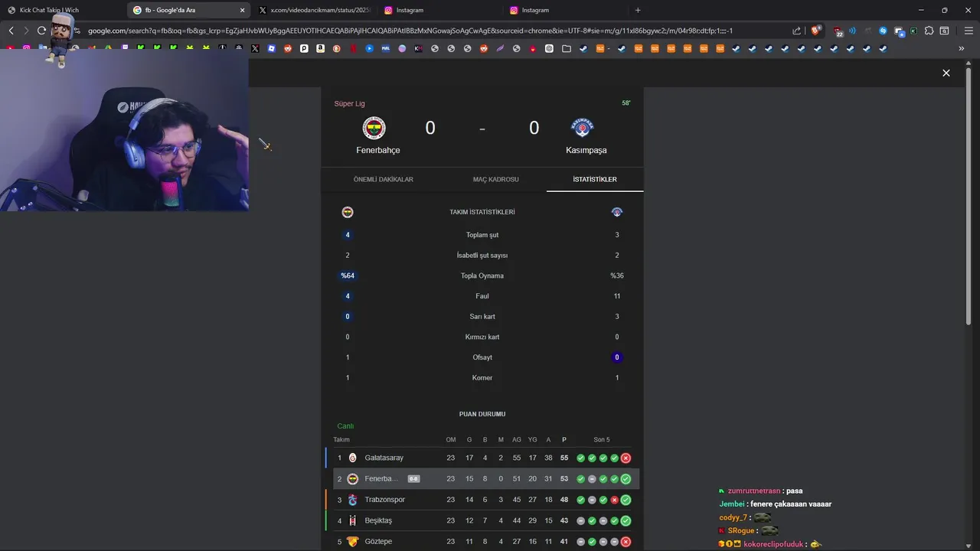This screenshot has width=980, height=551.
Task: Select the İSTATİSTİKLER tab
Action: [595, 179]
